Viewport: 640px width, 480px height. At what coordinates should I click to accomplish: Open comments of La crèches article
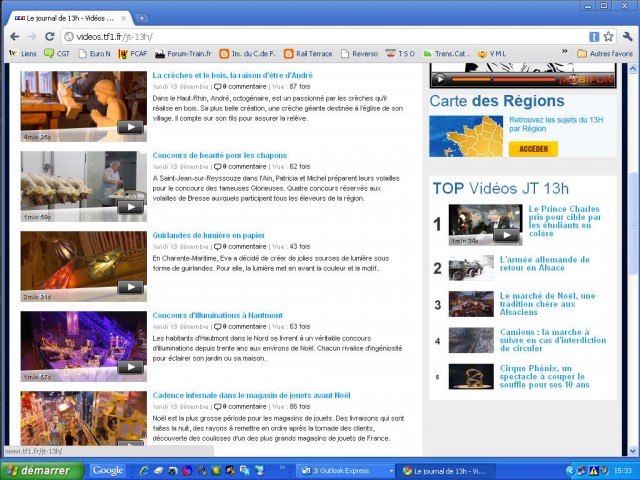tap(240, 87)
